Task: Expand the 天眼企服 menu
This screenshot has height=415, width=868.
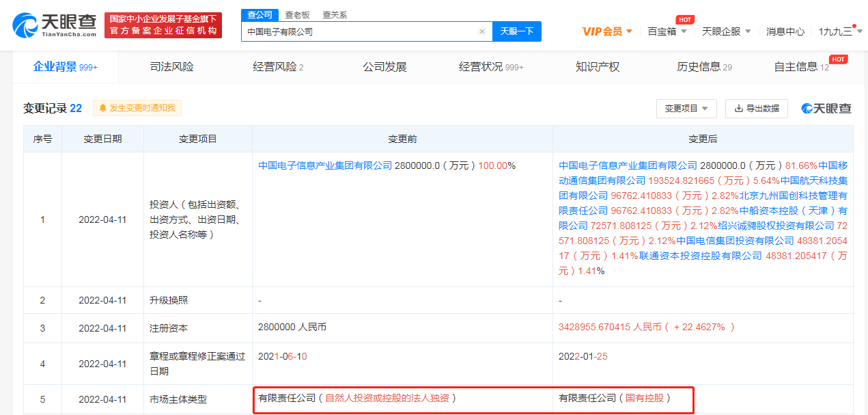Action: 727,31
